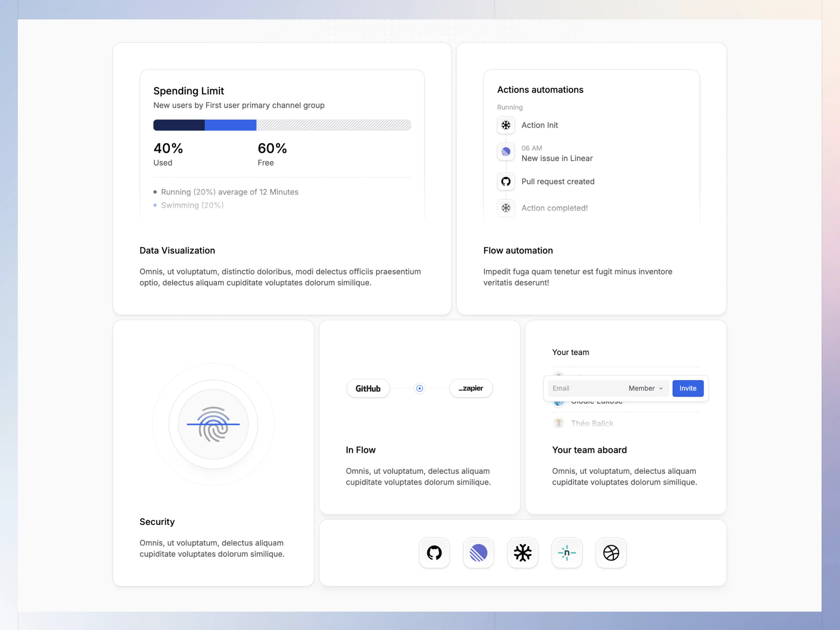Click the Linear icon in bottom integrations row

click(x=478, y=553)
